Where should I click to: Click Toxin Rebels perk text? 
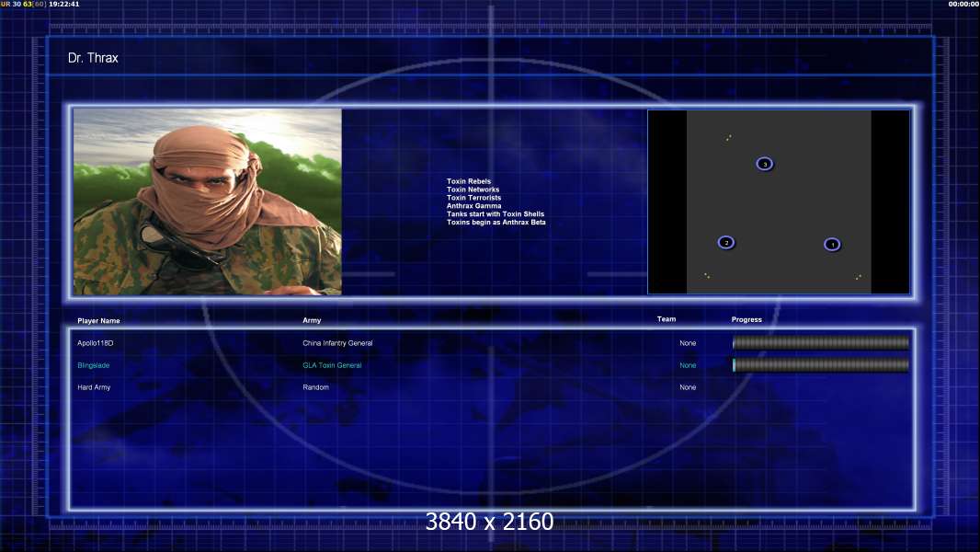[x=469, y=181]
